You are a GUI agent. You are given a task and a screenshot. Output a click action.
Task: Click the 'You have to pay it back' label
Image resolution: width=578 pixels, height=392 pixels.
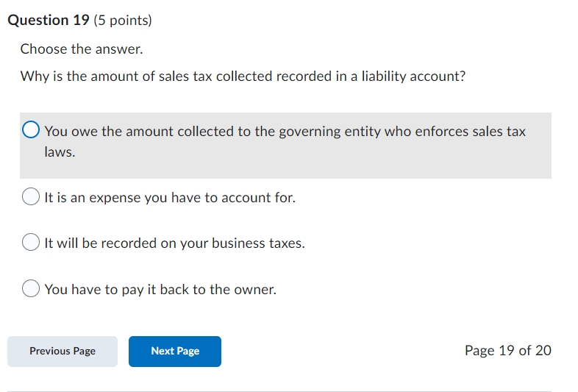(x=160, y=290)
